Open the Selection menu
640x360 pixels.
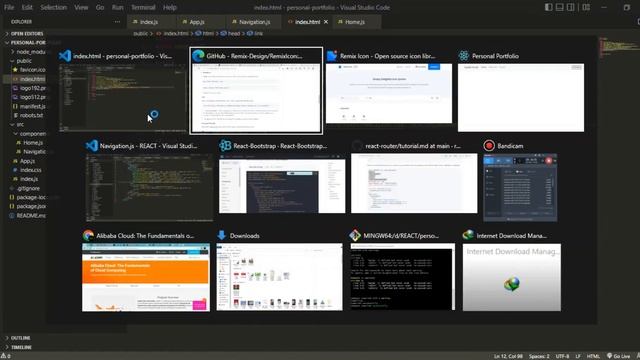click(x=53, y=7)
